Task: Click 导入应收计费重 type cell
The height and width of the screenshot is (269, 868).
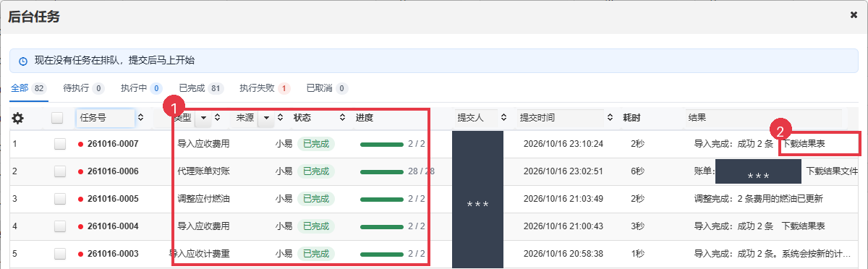Action: tap(199, 254)
